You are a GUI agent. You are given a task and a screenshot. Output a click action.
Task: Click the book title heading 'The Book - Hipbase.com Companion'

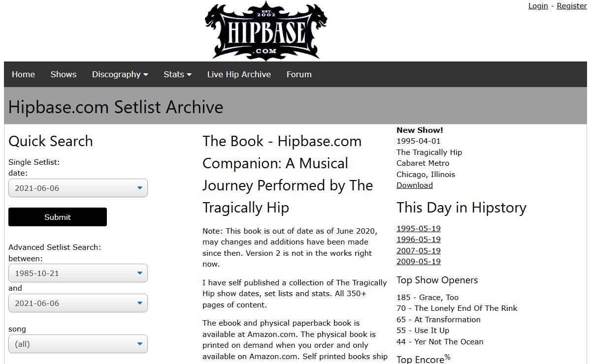pyautogui.click(x=288, y=174)
